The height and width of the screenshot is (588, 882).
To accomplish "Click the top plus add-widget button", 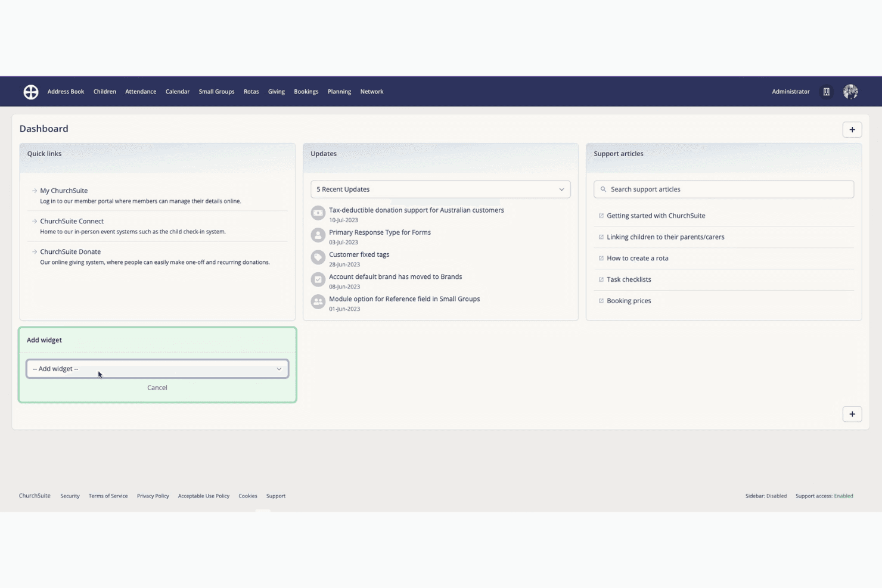I will click(852, 130).
